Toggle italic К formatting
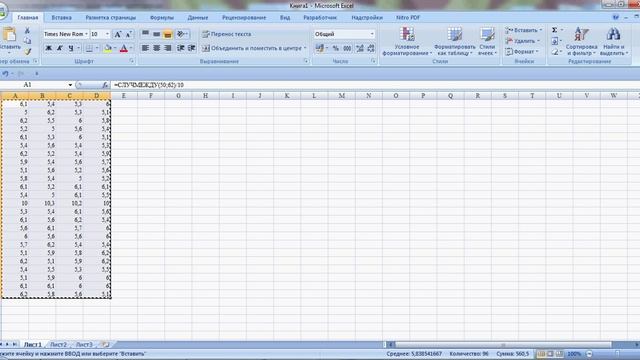This screenshot has height=360, width=640. coord(60,48)
